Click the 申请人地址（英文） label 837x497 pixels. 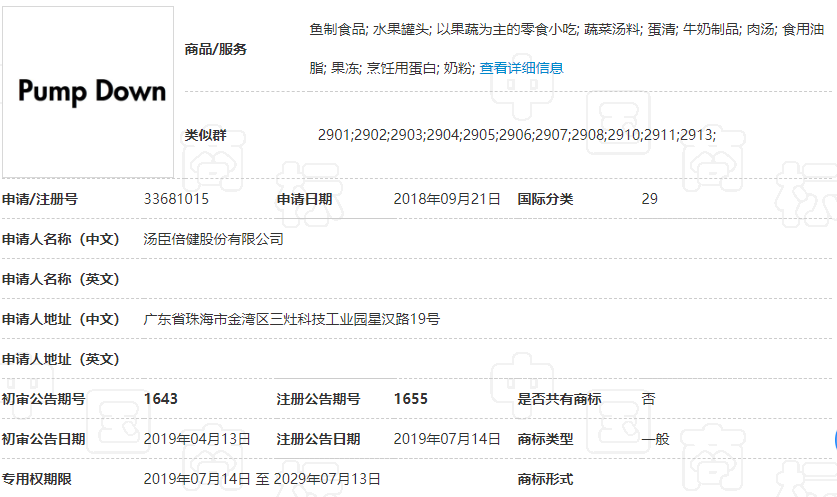coord(61,359)
